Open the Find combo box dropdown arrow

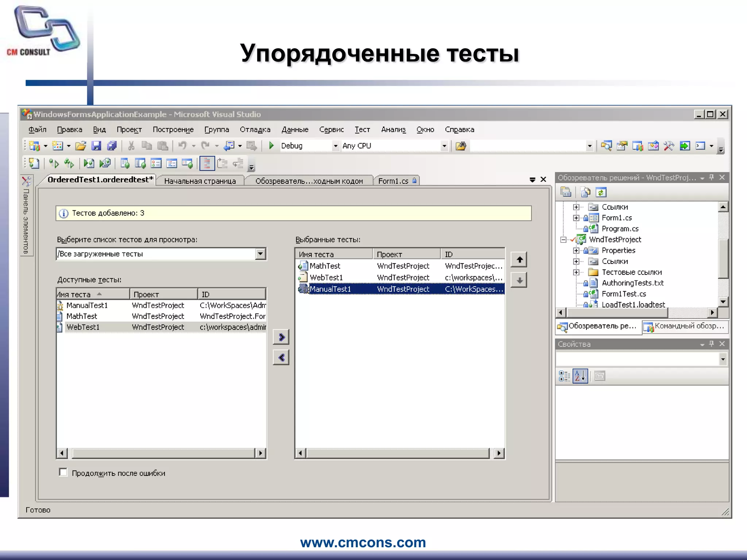pos(589,146)
